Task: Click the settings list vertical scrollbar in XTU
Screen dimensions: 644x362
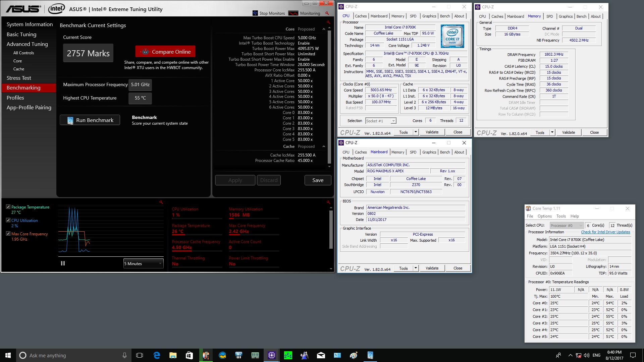Action: click(329, 97)
